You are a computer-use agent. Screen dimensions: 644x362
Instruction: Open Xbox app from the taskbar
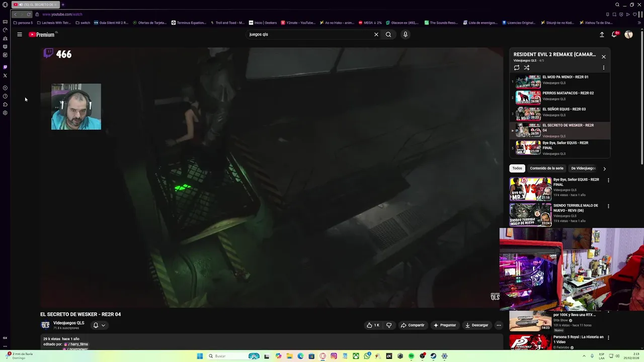(x=356, y=356)
